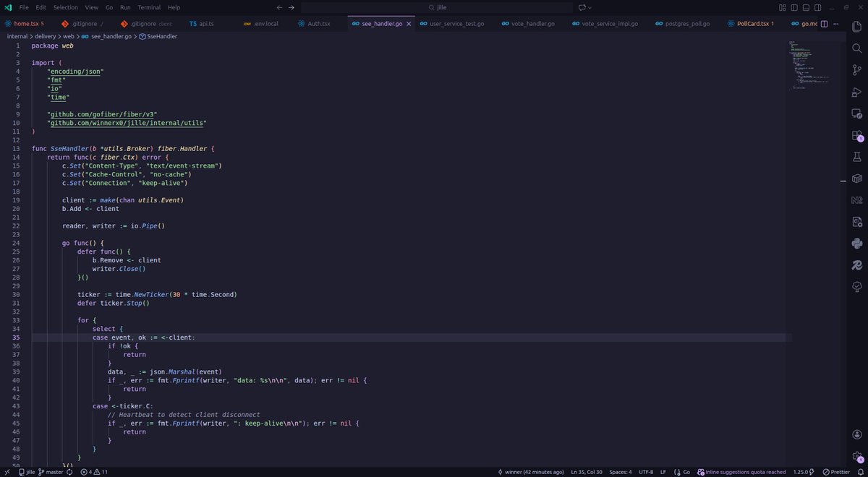Open the N2 icon view in activity bar
The image size is (868, 477).
(x=856, y=199)
